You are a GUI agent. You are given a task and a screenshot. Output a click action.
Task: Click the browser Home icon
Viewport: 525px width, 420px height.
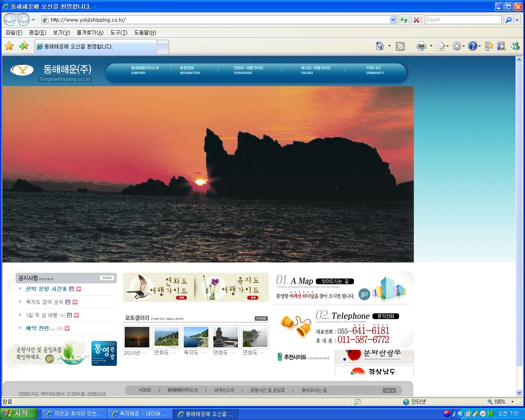tap(380, 46)
